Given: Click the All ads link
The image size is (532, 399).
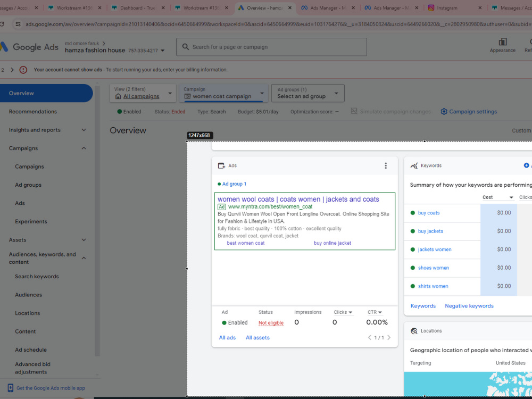Looking at the screenshot, I should click(227, 338).
